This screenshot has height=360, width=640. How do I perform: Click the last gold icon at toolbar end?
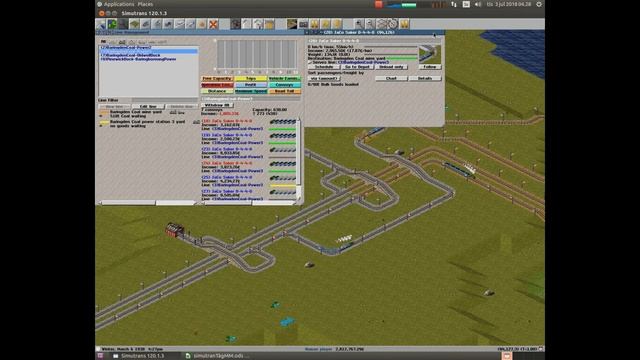coord(404,24)
